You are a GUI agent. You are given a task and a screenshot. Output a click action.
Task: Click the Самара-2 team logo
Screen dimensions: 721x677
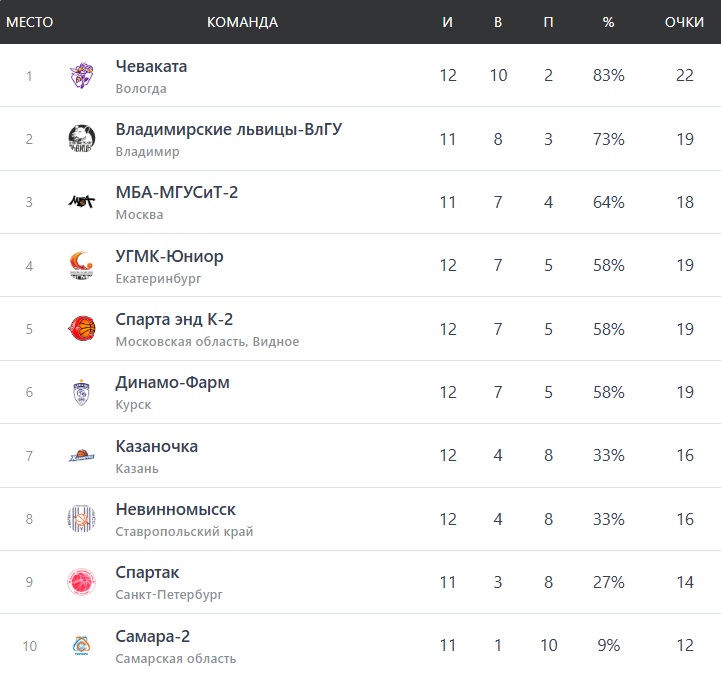82,645
